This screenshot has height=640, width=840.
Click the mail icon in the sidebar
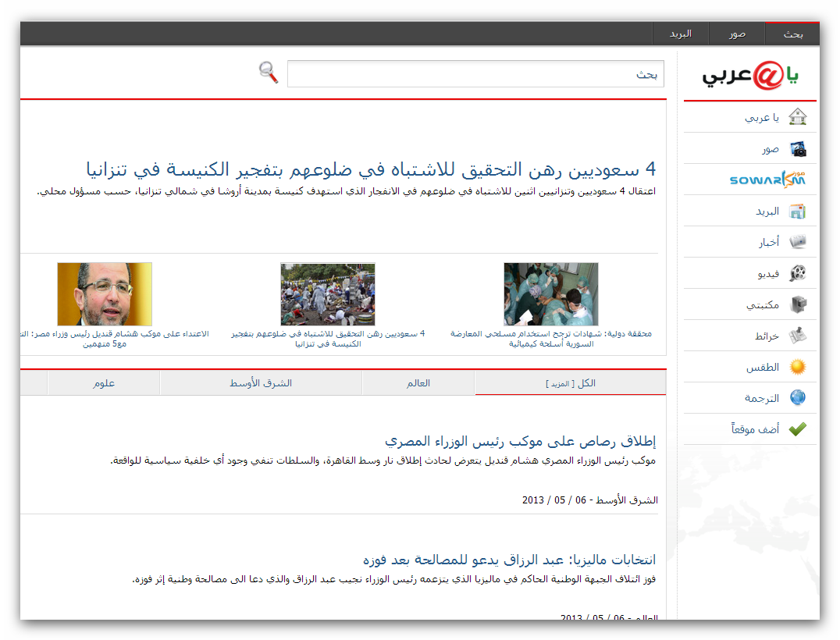(797, 211)
